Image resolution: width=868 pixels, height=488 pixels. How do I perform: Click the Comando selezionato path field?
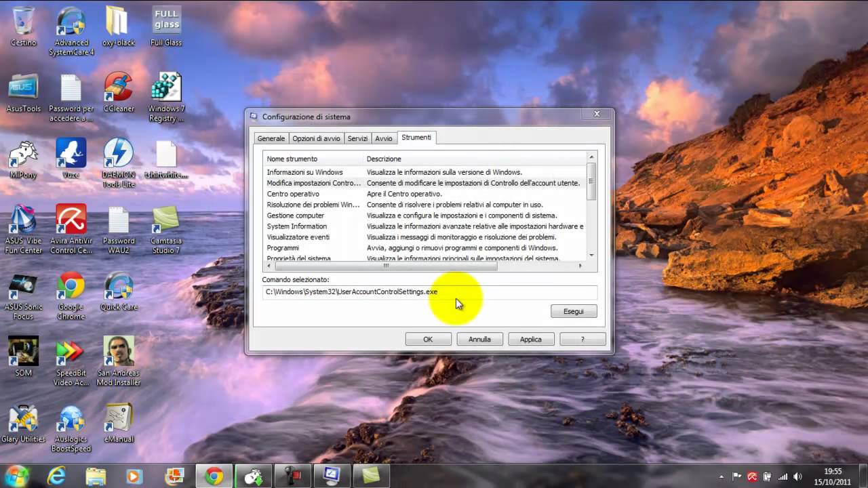point(430,292)
